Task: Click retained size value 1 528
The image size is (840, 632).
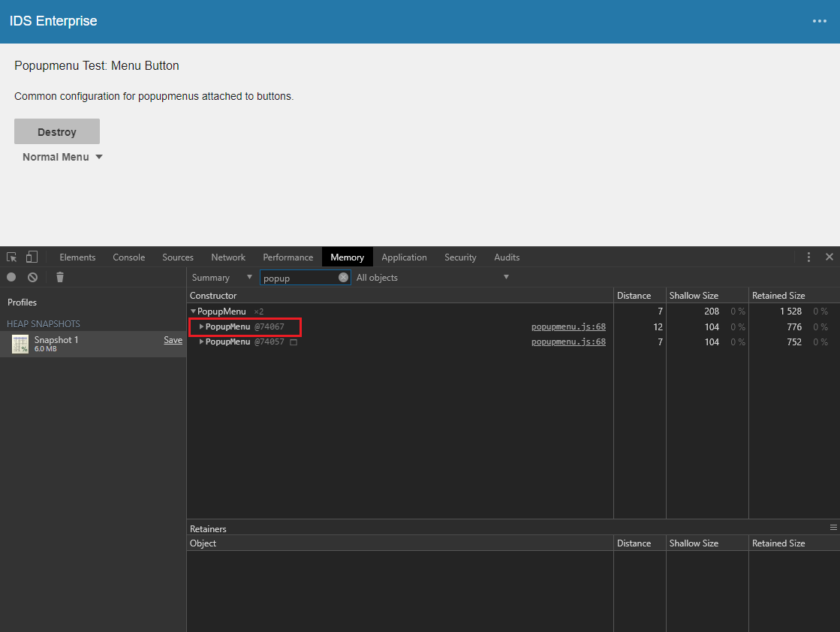Action: click(790, 311)
